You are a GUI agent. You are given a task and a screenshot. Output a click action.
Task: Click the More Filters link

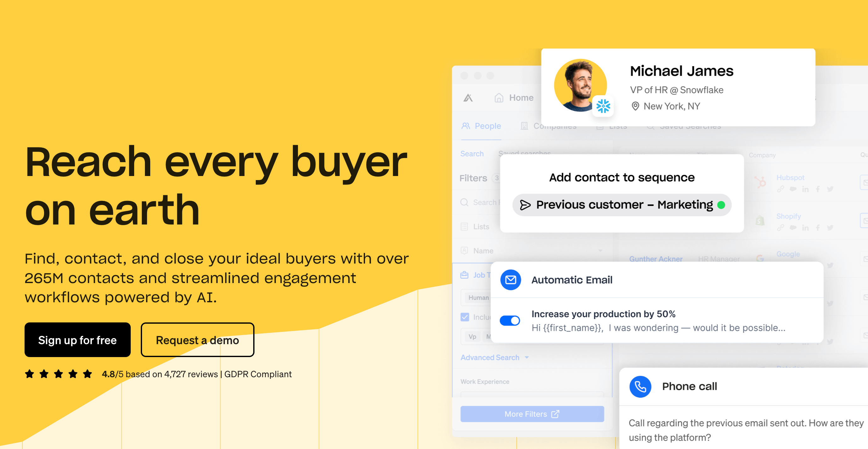[x=532, y=413]
